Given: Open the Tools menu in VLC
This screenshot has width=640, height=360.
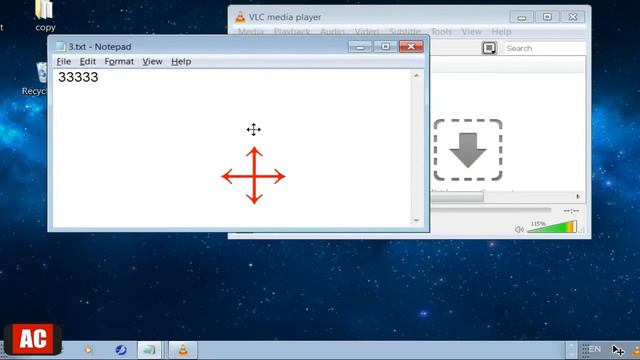Looking at the screenshot, I should (441, 31).
